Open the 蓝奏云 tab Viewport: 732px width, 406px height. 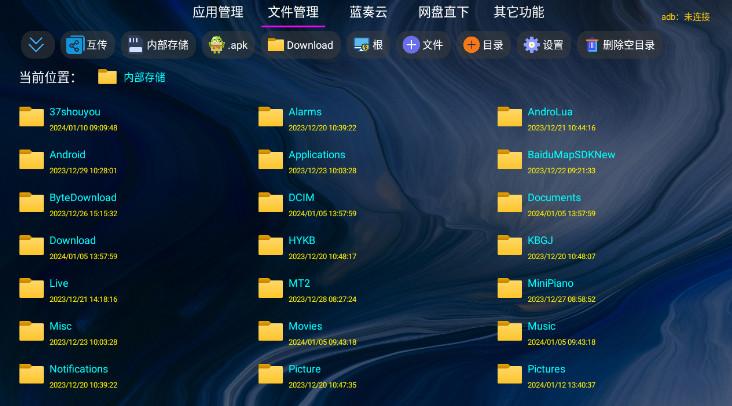tap(368, 12)
